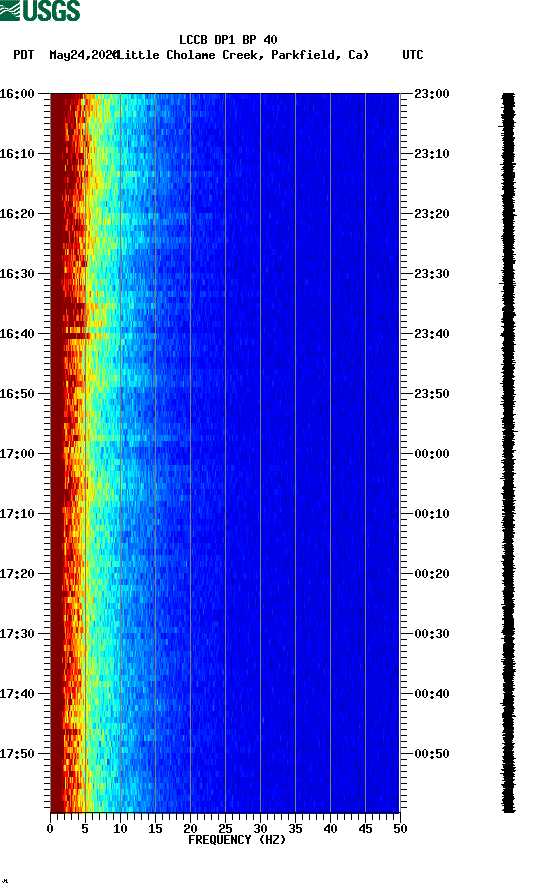Image resolution: width=552 pixels, height=892 pixels.
Task: Click the 'PDT' timezone label
Action: [x=24, y=55]
